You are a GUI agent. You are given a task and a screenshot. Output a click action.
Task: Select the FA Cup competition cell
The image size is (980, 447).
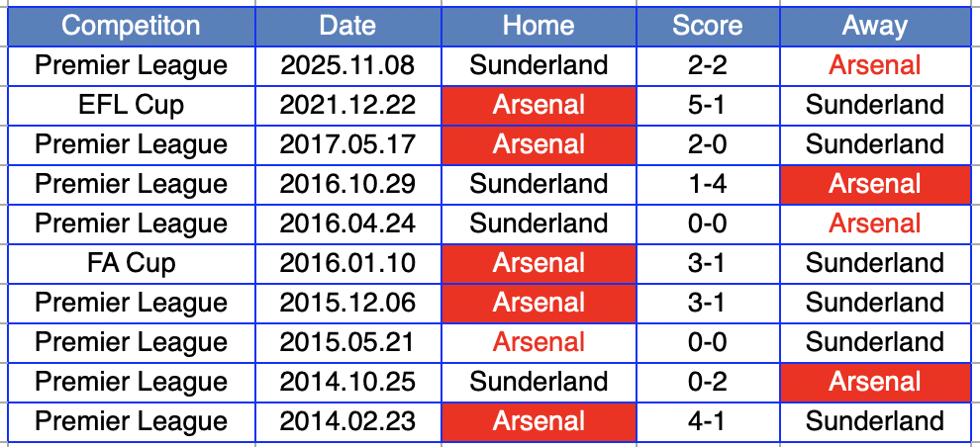pos(131,263)
